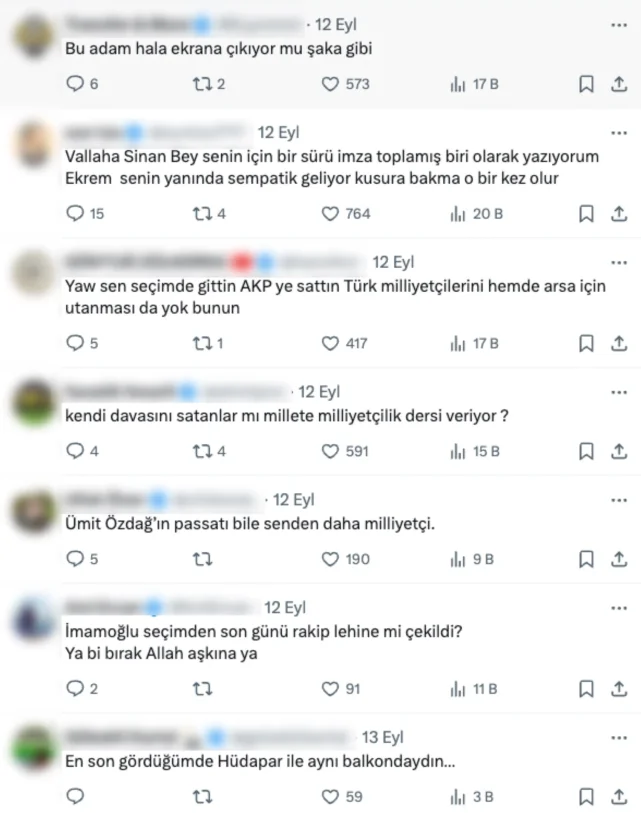The width and height of the screenshot is (641, 813).
Task: Bookmark the tweet with 573 likes
Action: click(586, 84)
